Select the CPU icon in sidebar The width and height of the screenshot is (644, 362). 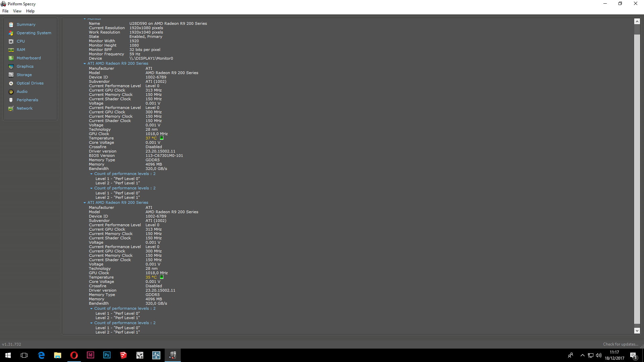(x=11, y=41)
